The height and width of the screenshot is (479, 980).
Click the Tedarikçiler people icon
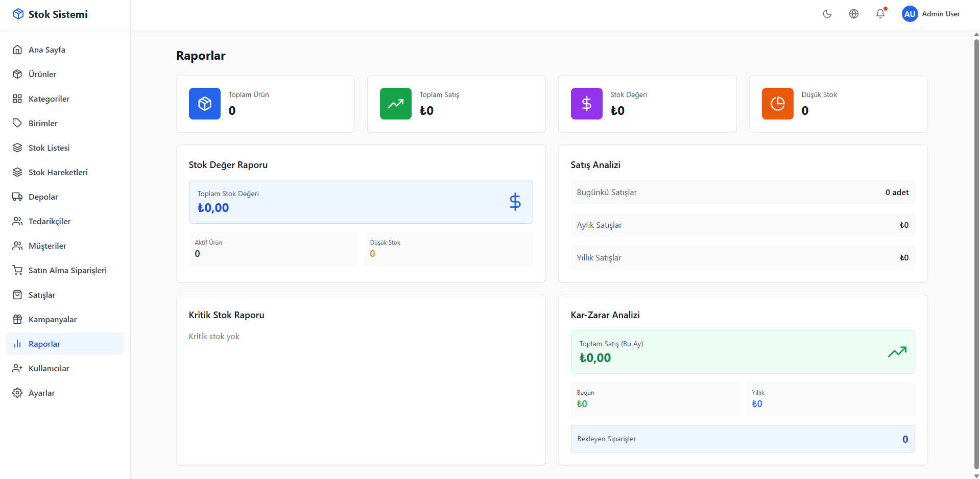(17, 221)
